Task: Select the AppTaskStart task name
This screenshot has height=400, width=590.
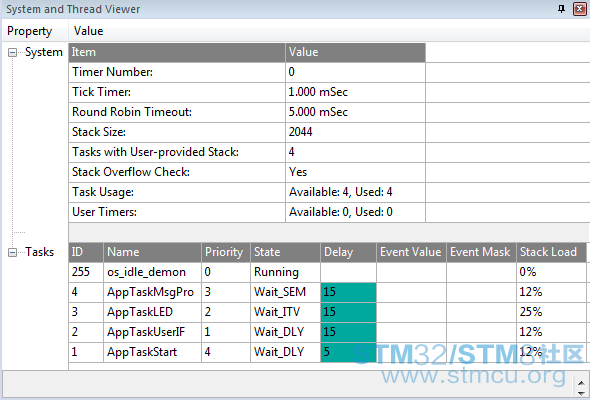Action: 142,352
